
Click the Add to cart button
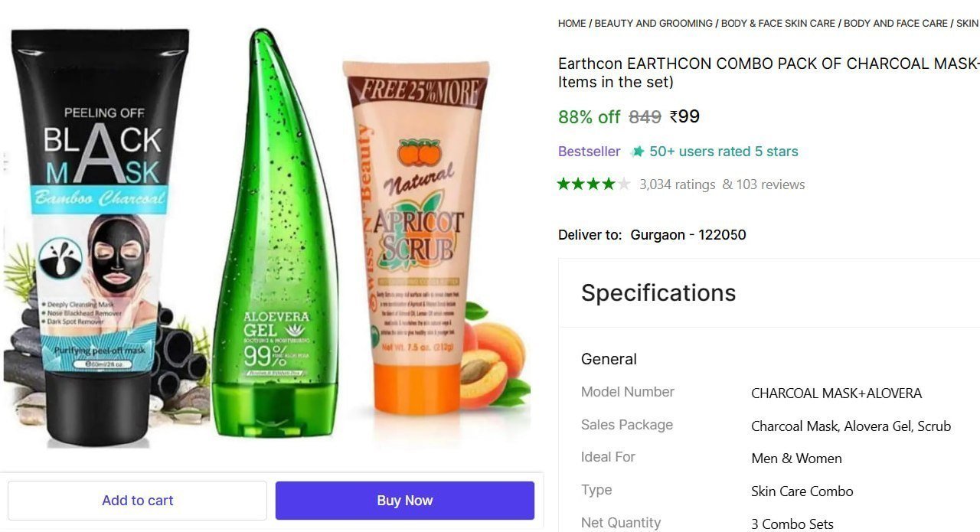[137, 501]
